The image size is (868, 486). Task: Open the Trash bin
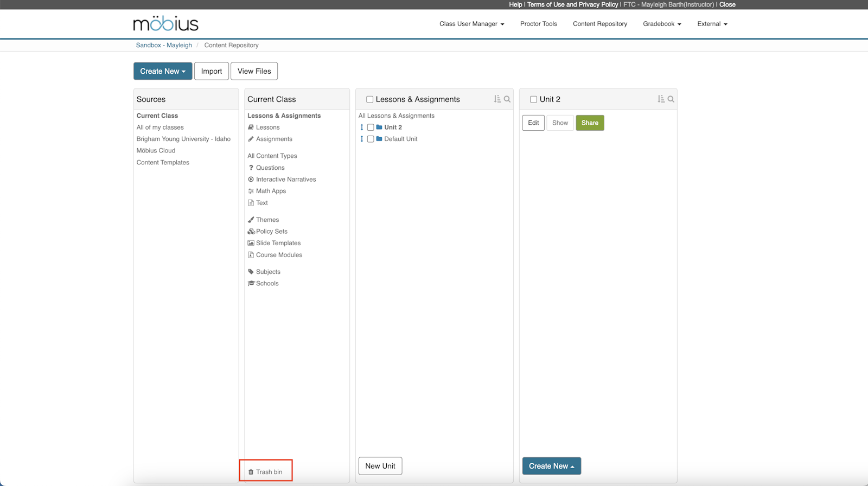266,472
